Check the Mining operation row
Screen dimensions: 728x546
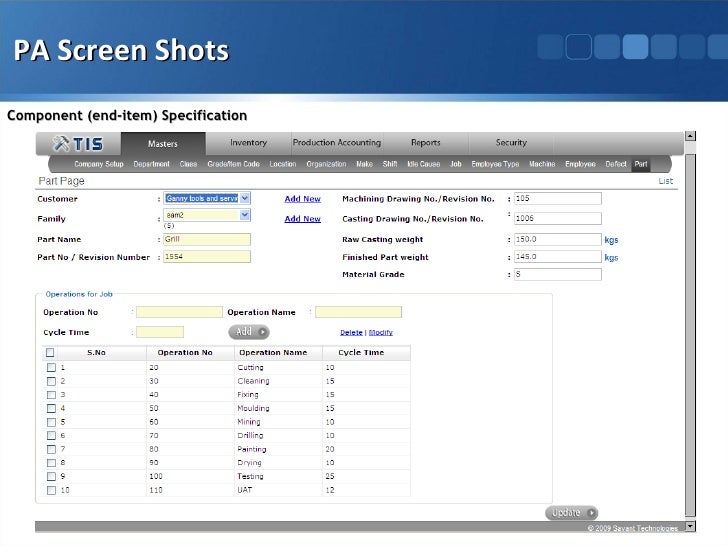(x=51, y=422)
